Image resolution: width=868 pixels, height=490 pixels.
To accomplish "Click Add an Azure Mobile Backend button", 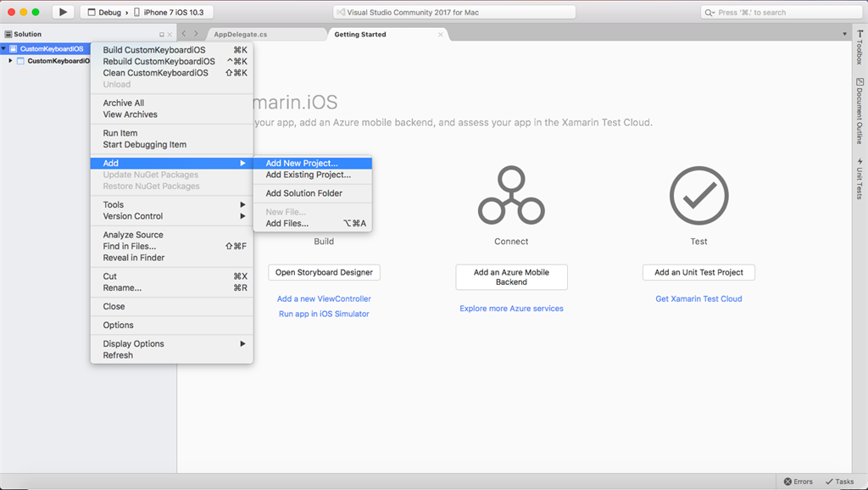I will tap(511, 277).
